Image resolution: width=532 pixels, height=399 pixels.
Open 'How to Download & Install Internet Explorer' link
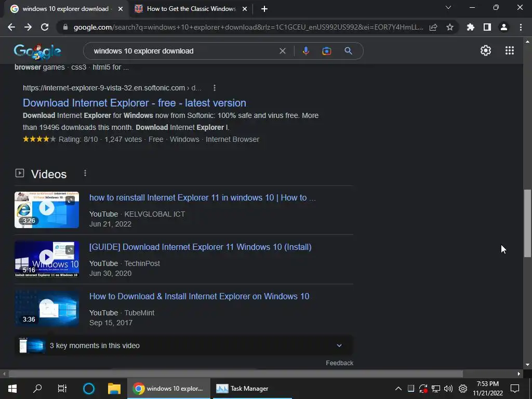199,296
